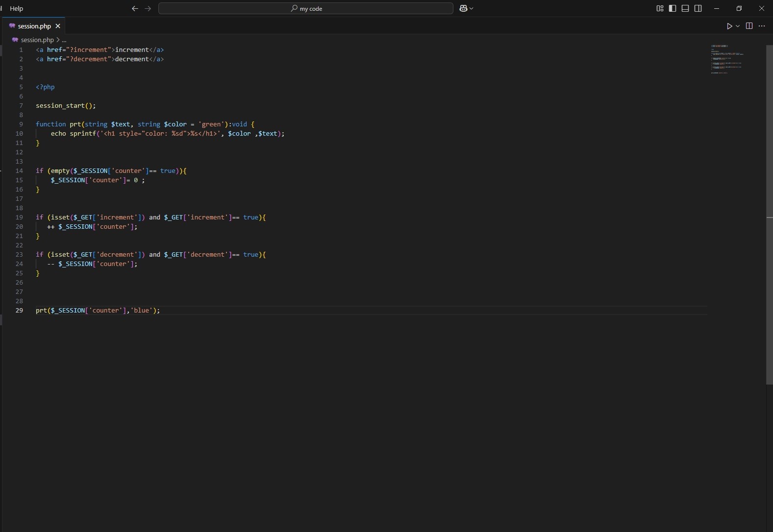The height and width of the screenshot is (532, 773).
Task: Select the session.php tab
Action: 33,26
